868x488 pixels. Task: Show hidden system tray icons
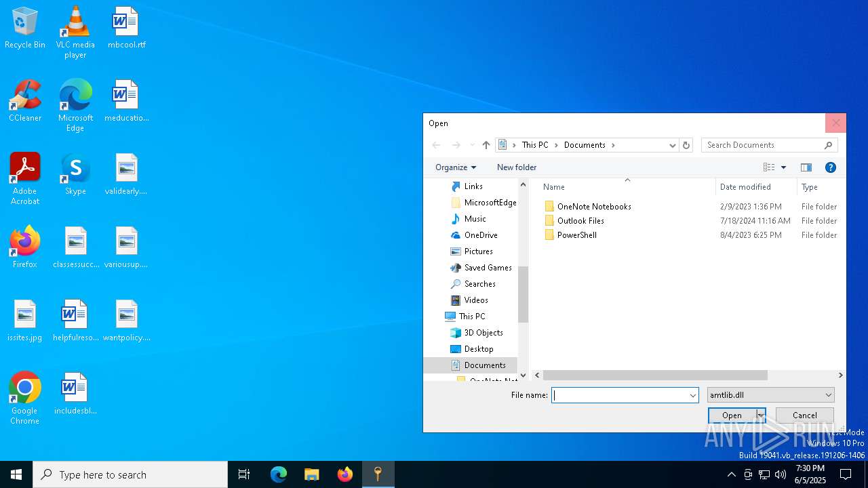point(731,474)
